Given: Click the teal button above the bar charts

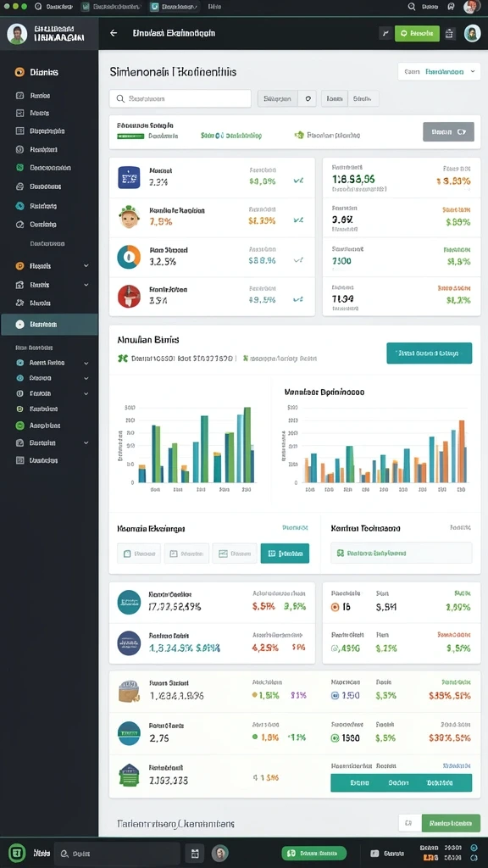Looking at the screenshot, I should coord(429,353).
